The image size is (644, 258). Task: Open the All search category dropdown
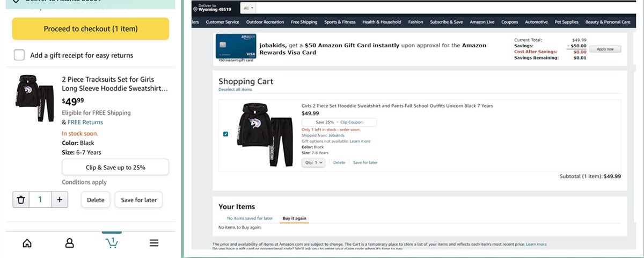point(249,9)
